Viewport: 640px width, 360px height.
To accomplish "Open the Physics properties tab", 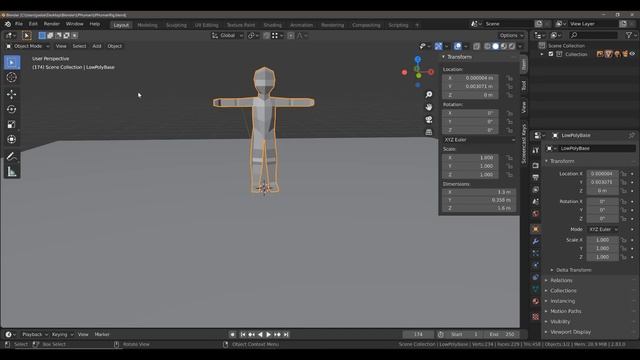I will [536, 265].
